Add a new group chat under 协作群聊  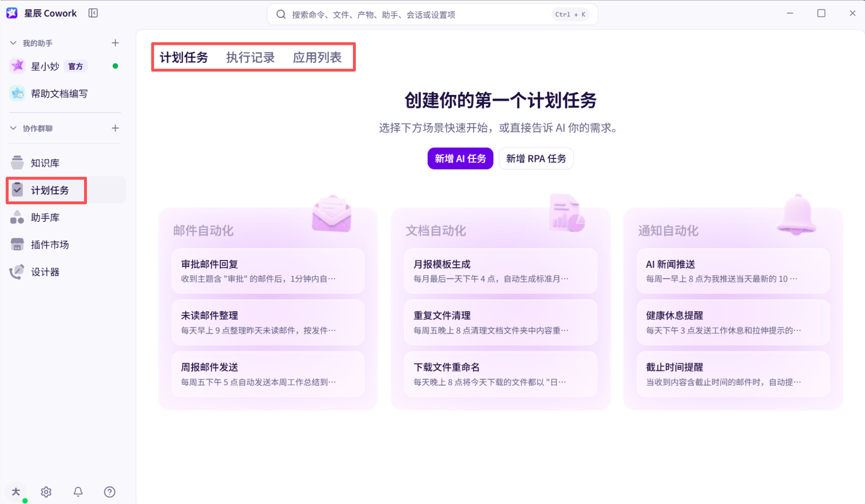[x=115, y=128]
